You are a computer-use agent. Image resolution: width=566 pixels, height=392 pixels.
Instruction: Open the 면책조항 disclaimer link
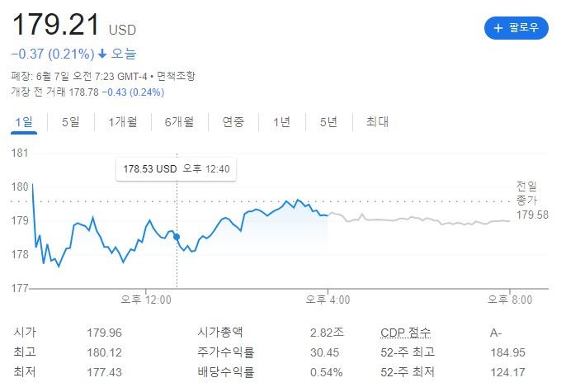coord(176,76)
